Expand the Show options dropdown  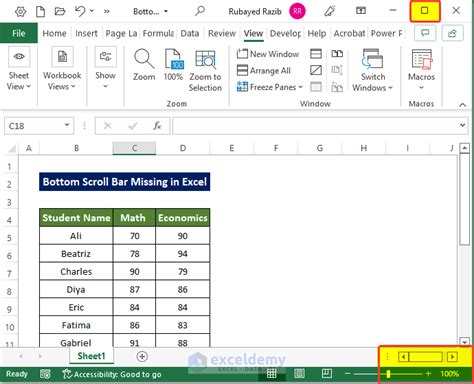click(x=105, y=69)
